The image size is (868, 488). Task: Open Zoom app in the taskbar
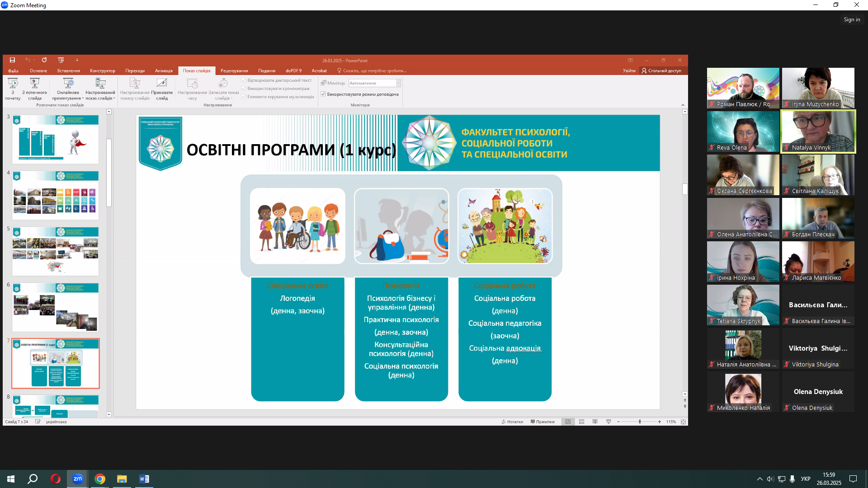click(x=78, y=479)
